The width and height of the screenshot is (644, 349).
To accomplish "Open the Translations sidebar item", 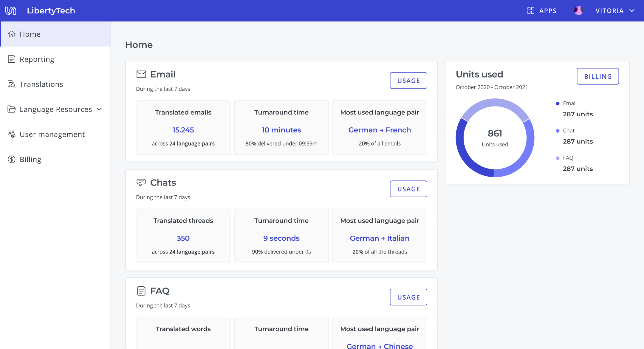I will click(55, 84).
